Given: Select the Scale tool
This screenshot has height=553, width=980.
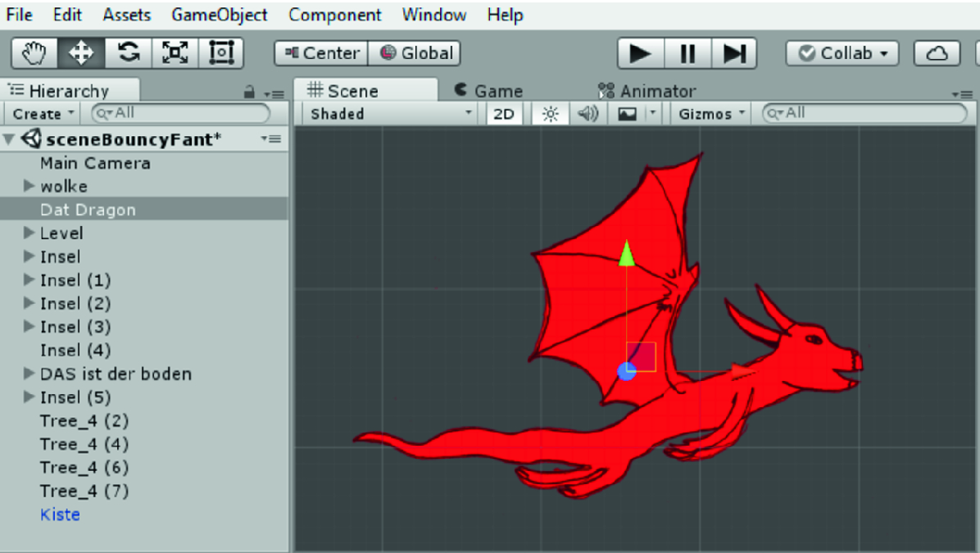Looking at the screenshot, I should 175,53.
